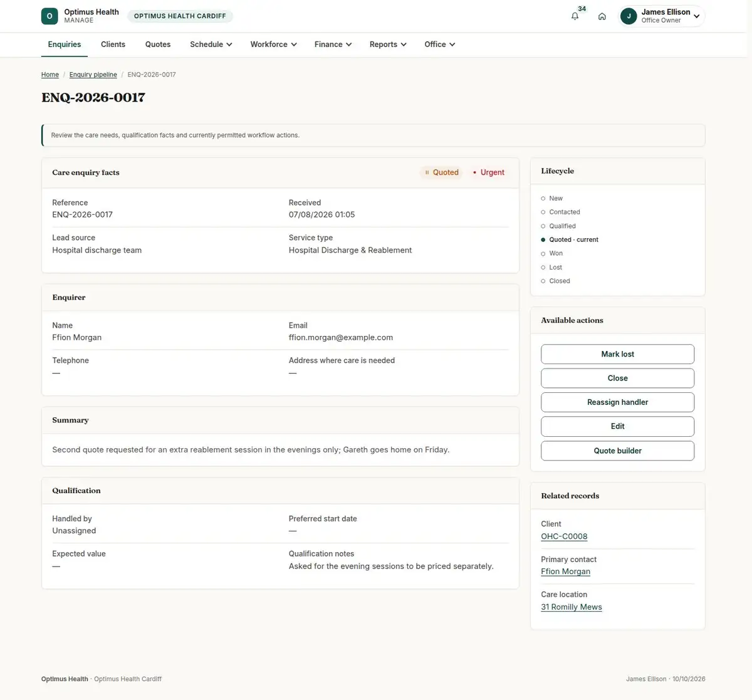Image resolution: width=752 pixels, height=700 pixels.
Task: Click the Optimus Health Cardiff branch badge
Action: click(180, 16)
